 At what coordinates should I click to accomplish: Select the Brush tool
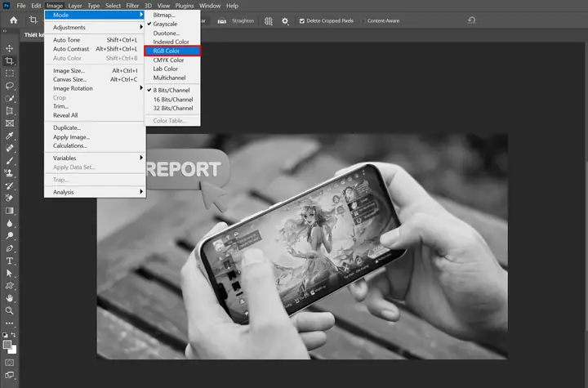pos(9,161)
